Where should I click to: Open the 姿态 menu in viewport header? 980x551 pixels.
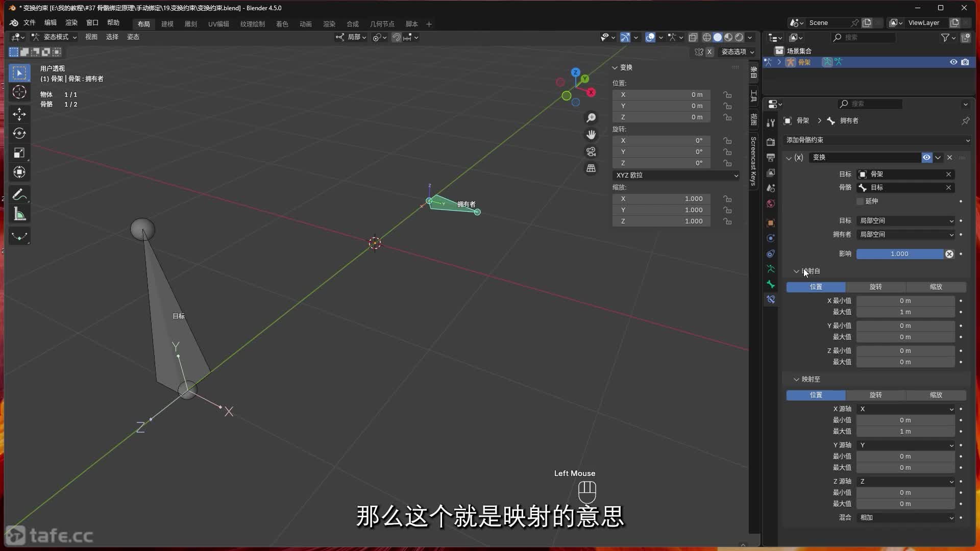click(x=133, y=37)
